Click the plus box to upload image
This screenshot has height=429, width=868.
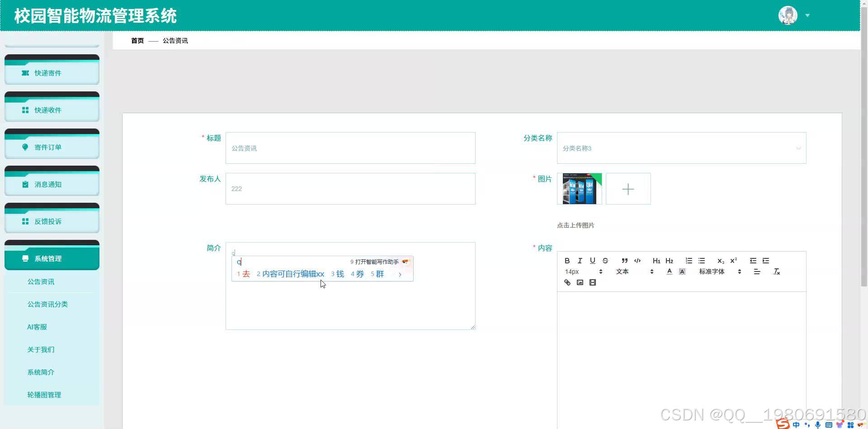[628, 189]
